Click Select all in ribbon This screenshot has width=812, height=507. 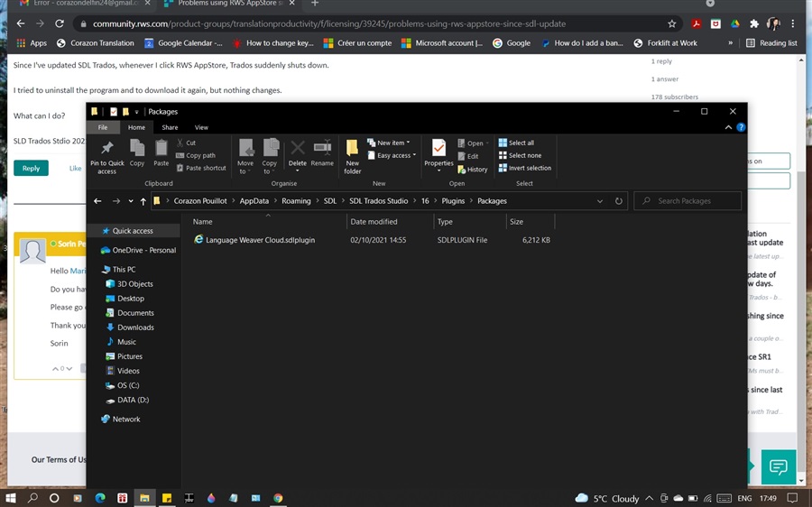[x=516, y=143]
